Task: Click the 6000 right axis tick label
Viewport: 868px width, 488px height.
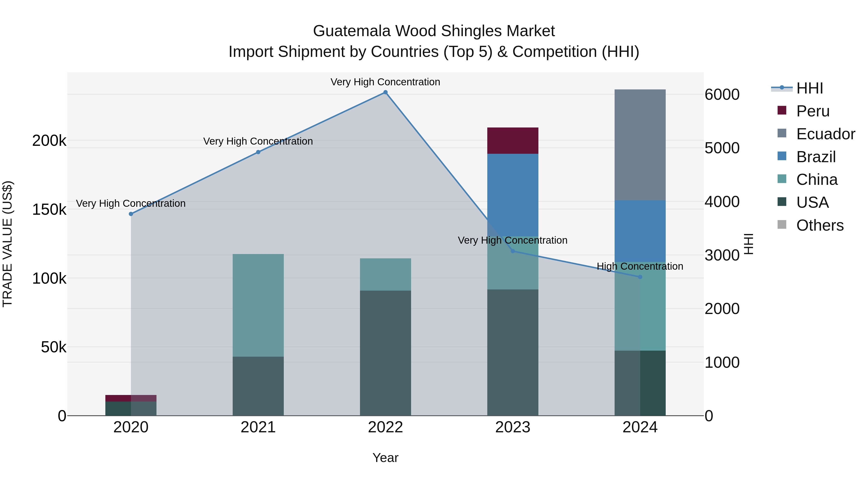Action: (722, 95)
